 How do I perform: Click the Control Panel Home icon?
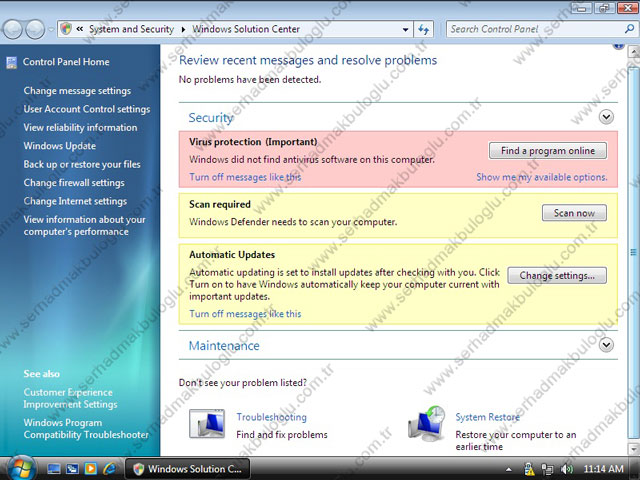(x=11, y=62)
